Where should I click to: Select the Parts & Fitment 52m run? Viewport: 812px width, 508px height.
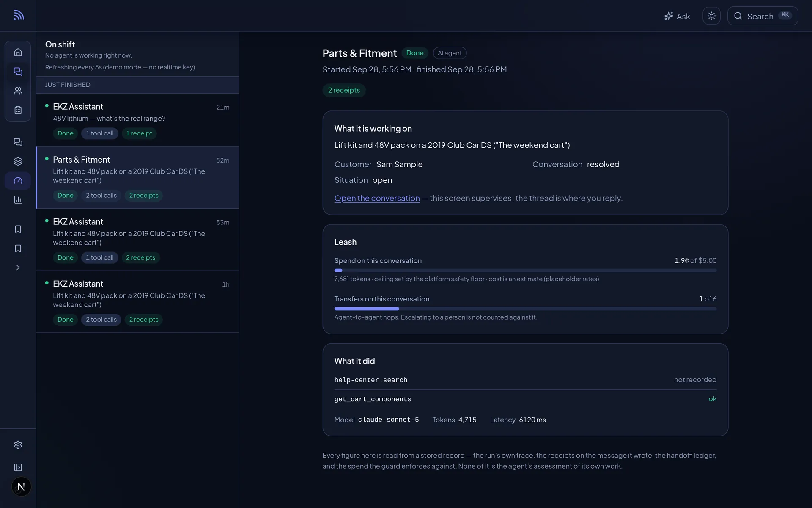pyautogui.click(x=137, y=177)
